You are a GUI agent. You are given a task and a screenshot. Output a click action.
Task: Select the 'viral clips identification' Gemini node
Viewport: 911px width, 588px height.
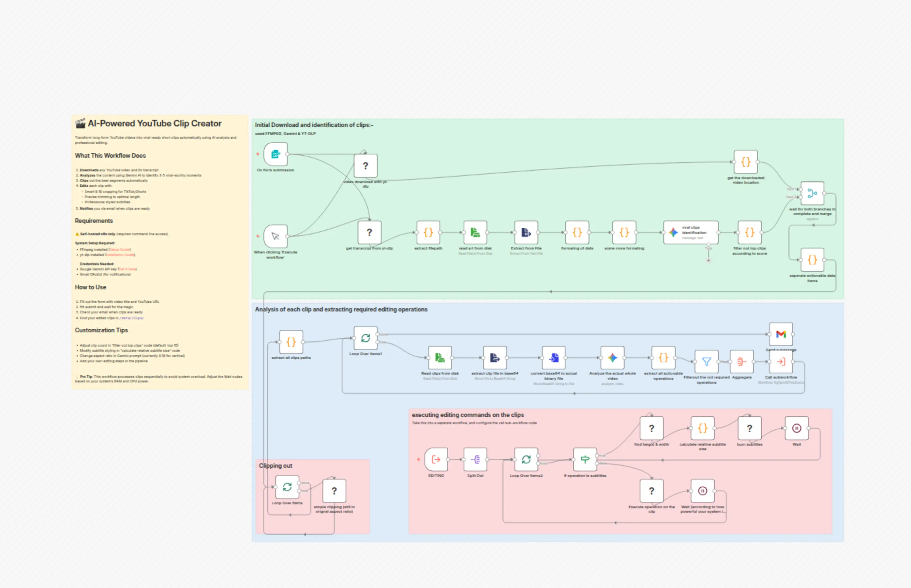690,232
